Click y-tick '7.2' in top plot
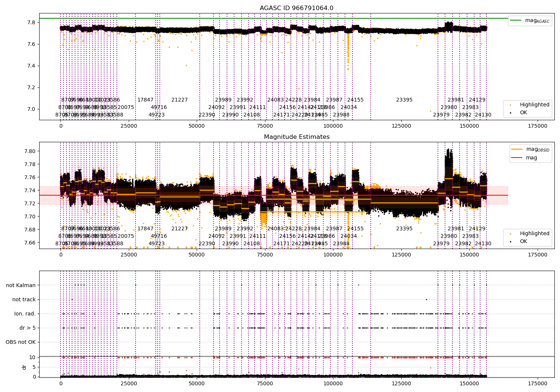 tap(31, 87)
